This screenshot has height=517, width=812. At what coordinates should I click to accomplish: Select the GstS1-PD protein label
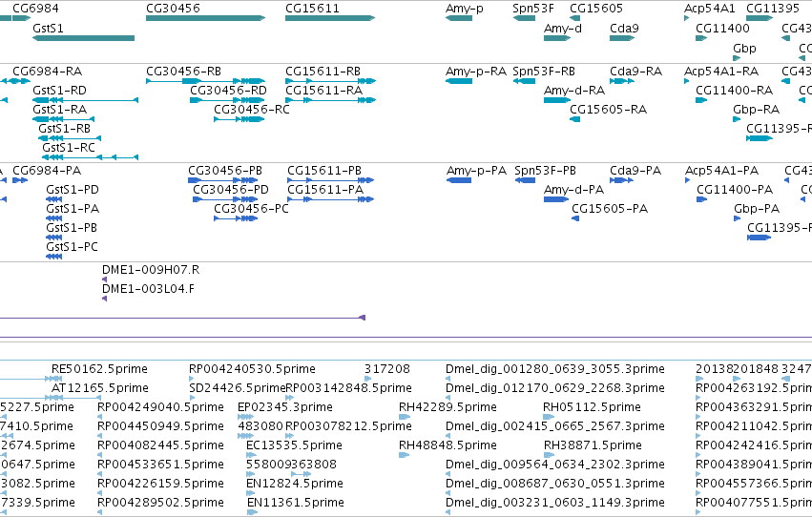(73, 190)
